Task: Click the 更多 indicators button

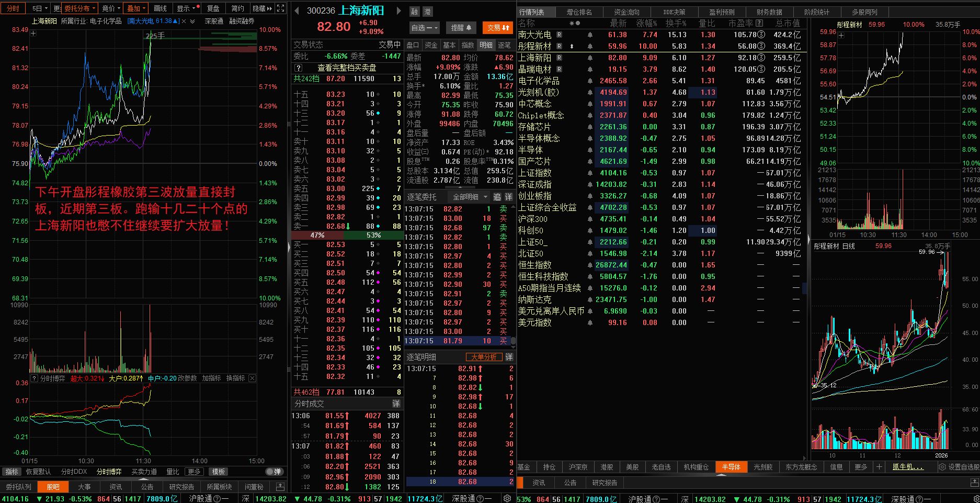Action: pyautogui.click(x=194, y=472)
